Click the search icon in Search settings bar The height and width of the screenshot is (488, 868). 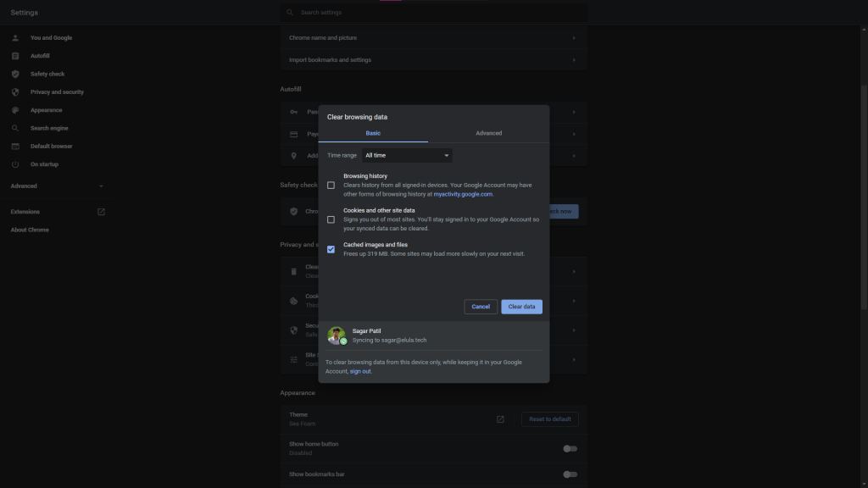(x=290, y=12)
